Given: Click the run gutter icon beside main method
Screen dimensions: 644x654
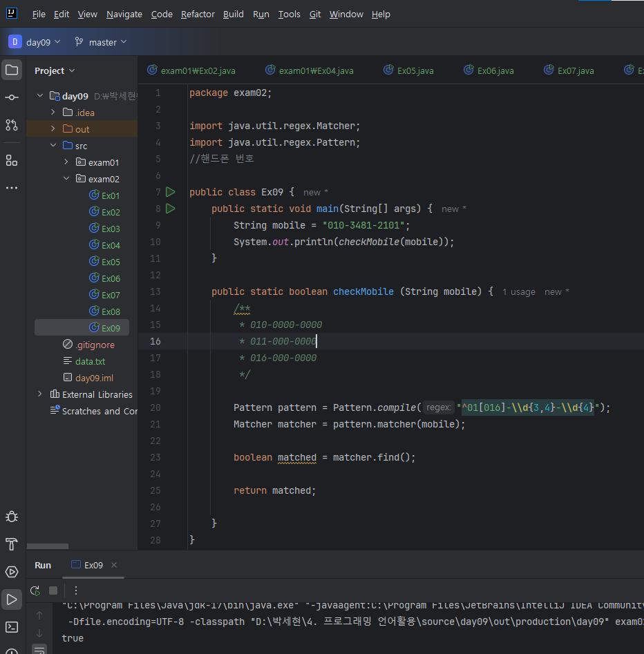Looking at the screenshot, I should [170, 209].
